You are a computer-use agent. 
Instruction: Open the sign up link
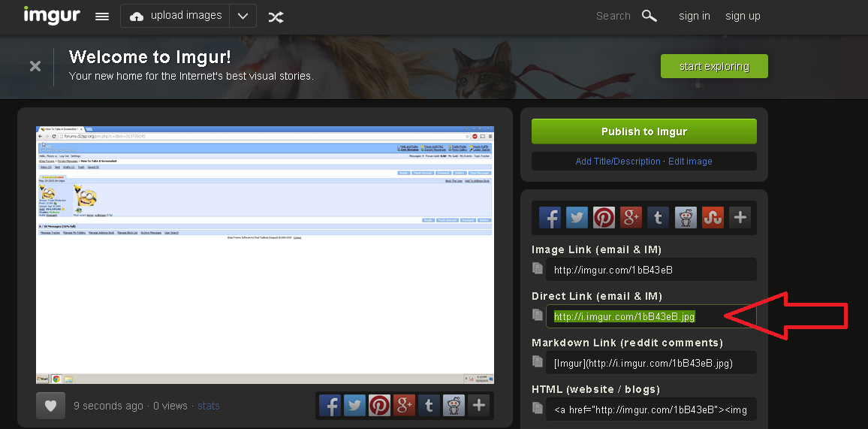743,16
